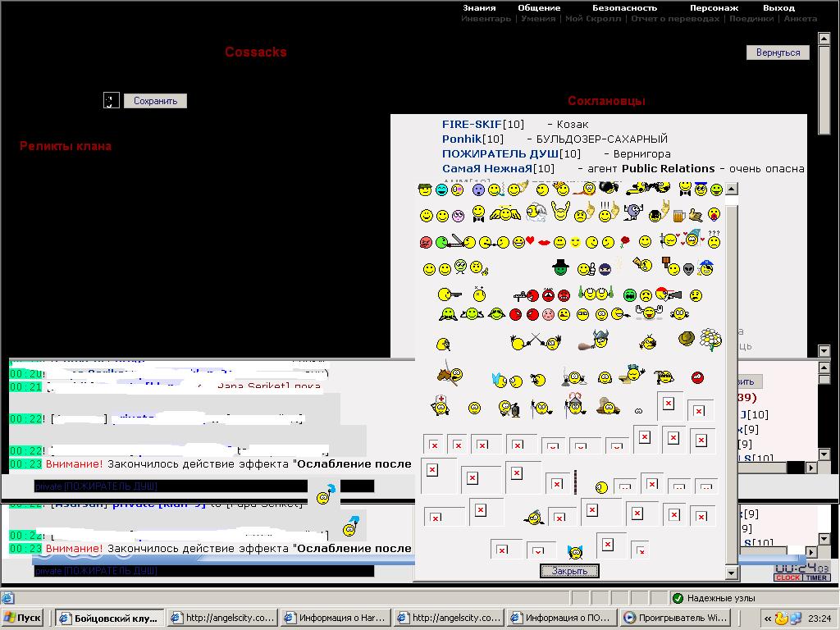Open Мой Скролл submenu link
The width and height of the screenshot is (840, 630).
593,18
